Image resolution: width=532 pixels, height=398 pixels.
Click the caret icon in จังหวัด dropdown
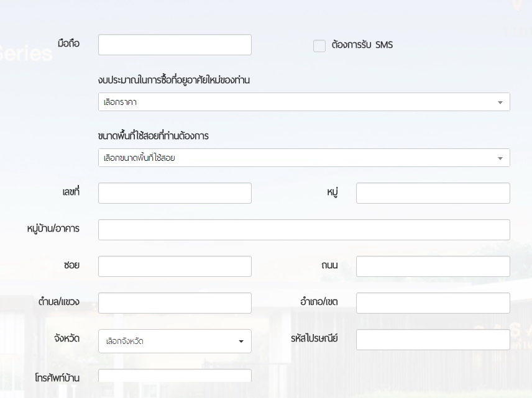[x=241, y=341]
